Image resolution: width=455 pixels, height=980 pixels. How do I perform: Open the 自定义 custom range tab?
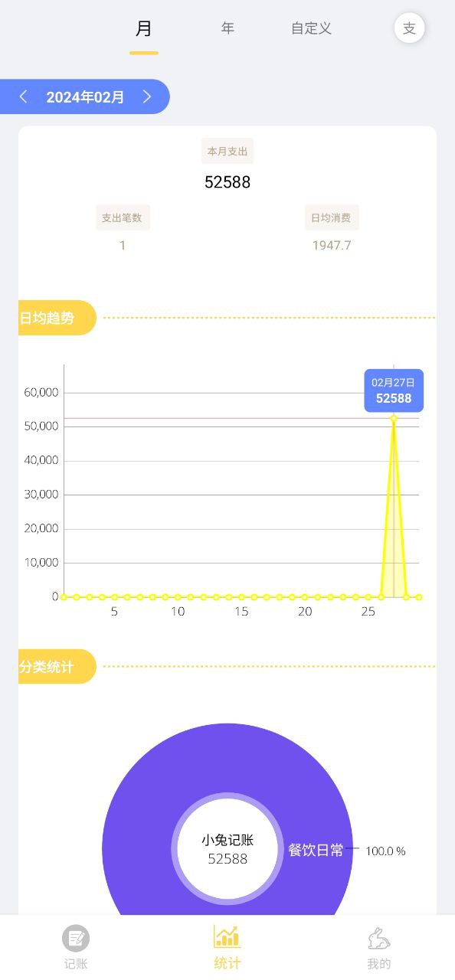coord(311,28)
